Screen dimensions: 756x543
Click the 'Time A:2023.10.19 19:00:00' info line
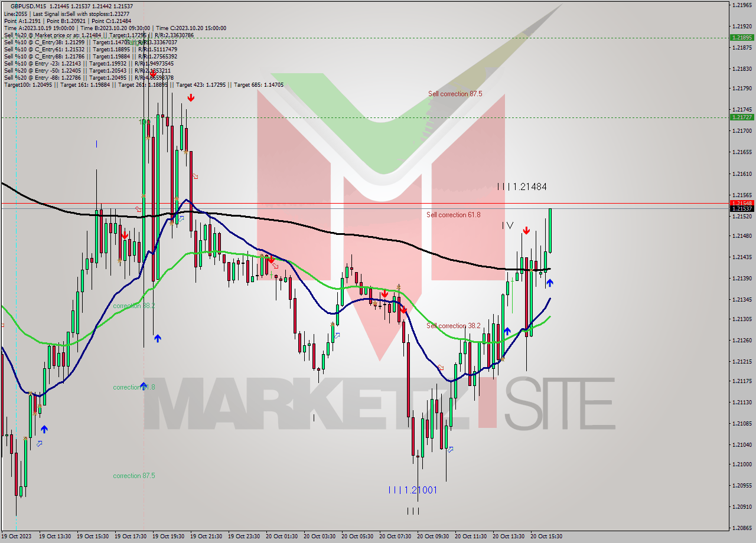(115, 28)
